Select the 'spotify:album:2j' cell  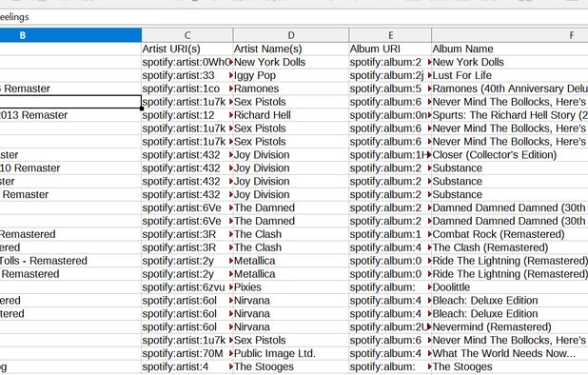coord(390,75)
